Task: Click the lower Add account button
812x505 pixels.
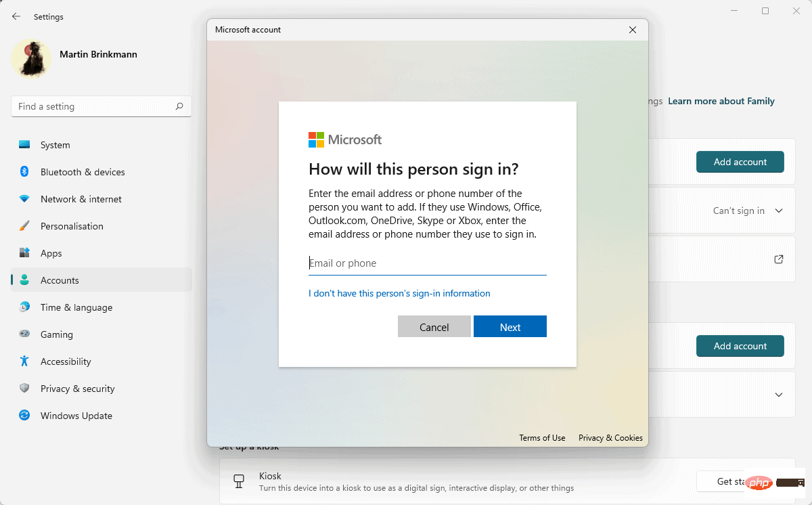Action: (740, 346)
